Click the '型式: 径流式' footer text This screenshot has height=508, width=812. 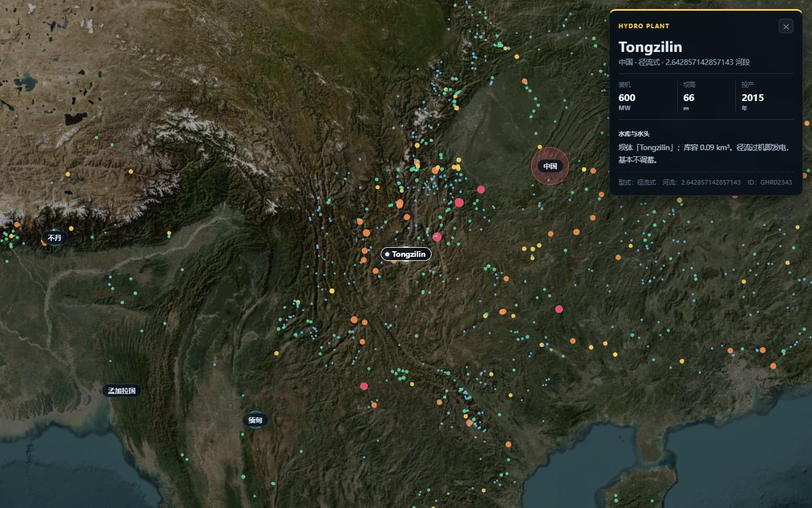pyautogui.click(x=637, y=182)
